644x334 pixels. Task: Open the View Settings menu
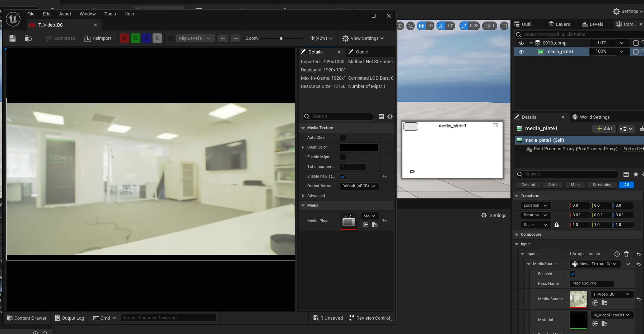coord(363,38)
